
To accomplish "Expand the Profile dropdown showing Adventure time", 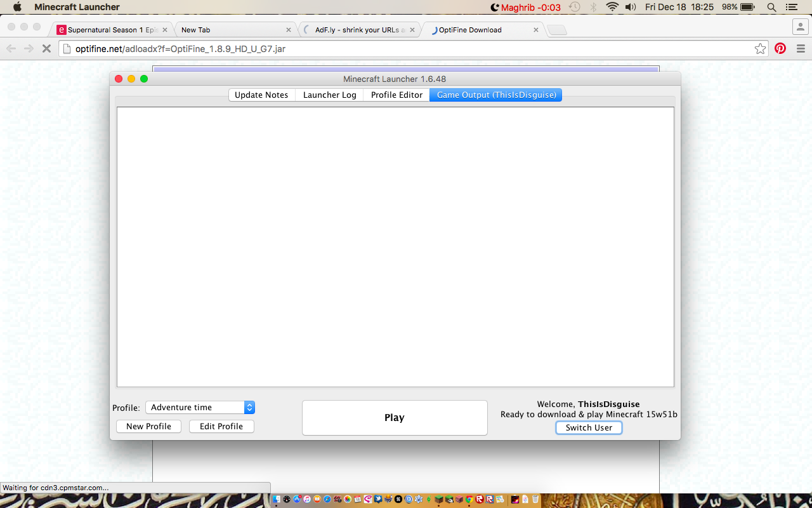I will click(200, 408).
